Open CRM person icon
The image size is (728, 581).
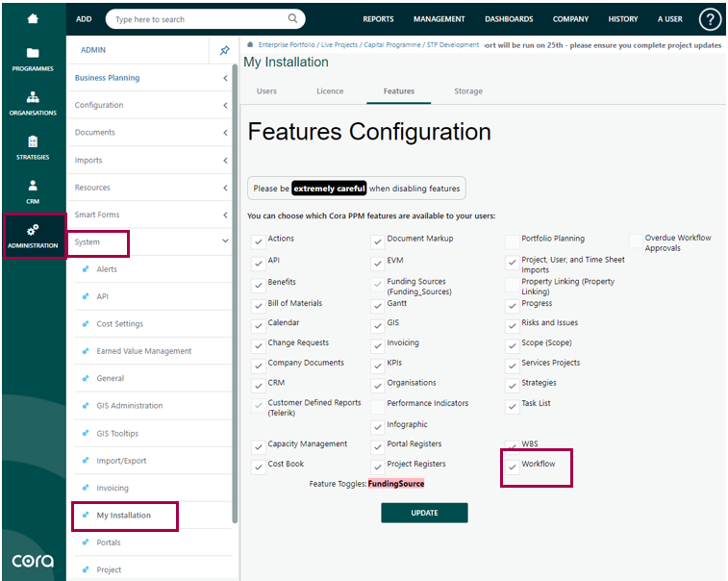coord(33,186)
